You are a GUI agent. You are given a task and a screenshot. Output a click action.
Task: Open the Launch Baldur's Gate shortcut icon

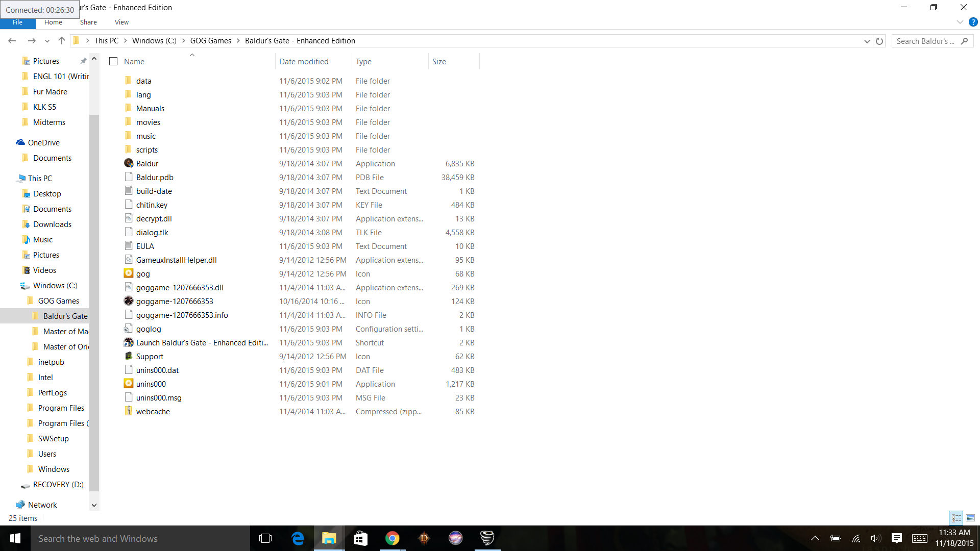point(129,342)
